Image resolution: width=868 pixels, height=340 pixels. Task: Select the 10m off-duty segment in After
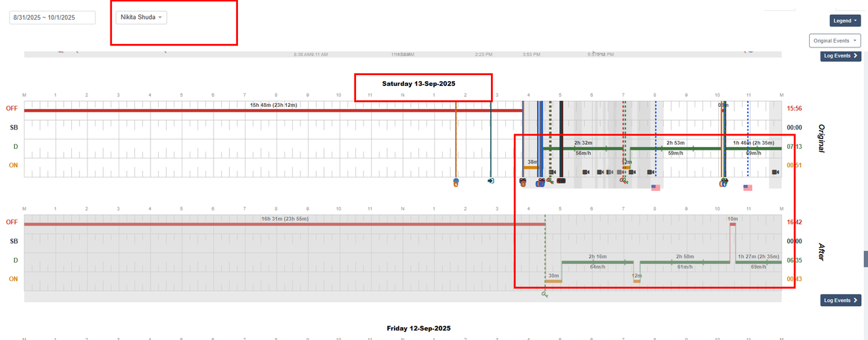pyautogui.click(x=732, y=224)
